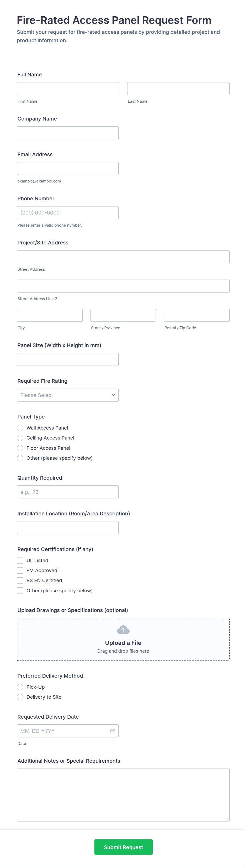Click the Email Address field

pyautogui.click(x=68, y=169)
